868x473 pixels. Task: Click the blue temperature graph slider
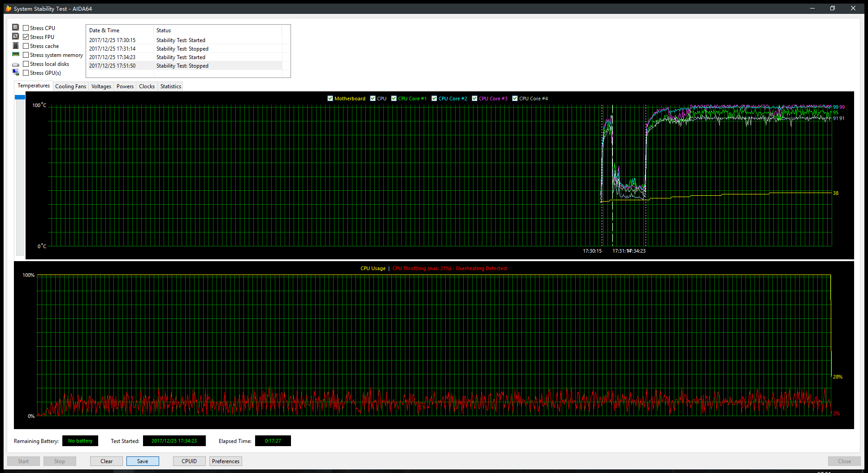point(20,97)
